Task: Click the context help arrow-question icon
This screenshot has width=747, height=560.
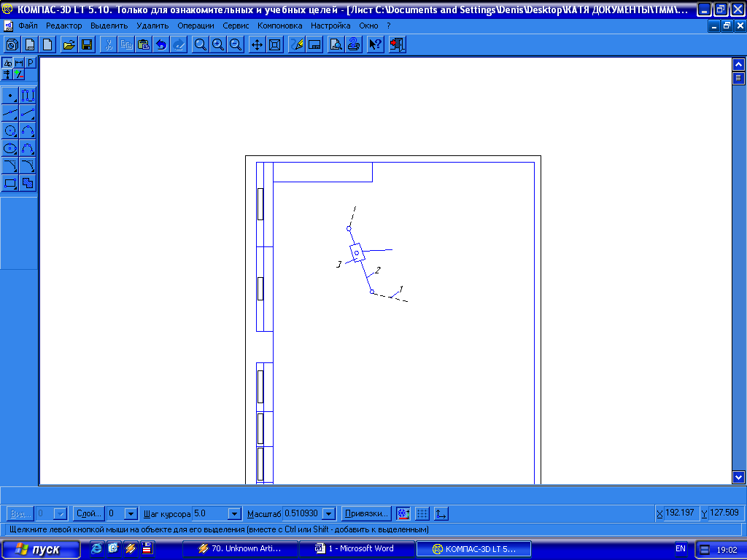Action: point(376,44)
